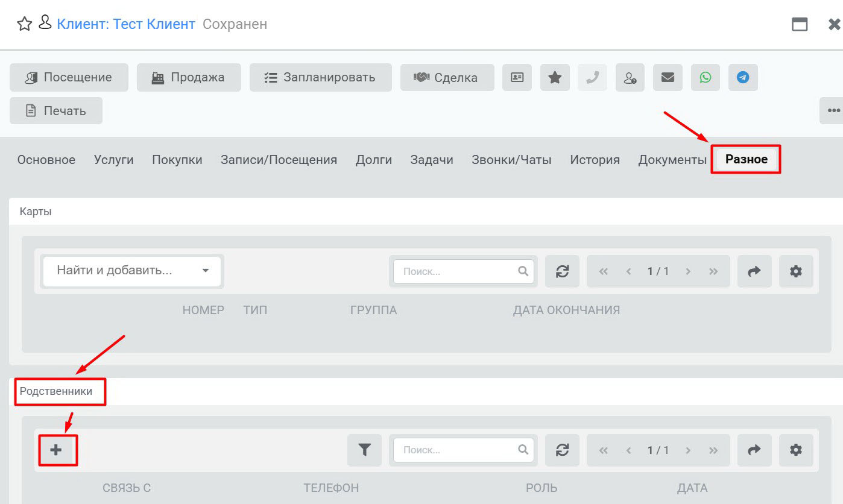Select the Разное tab
This screenshot has width=843, height=504.
747,160
